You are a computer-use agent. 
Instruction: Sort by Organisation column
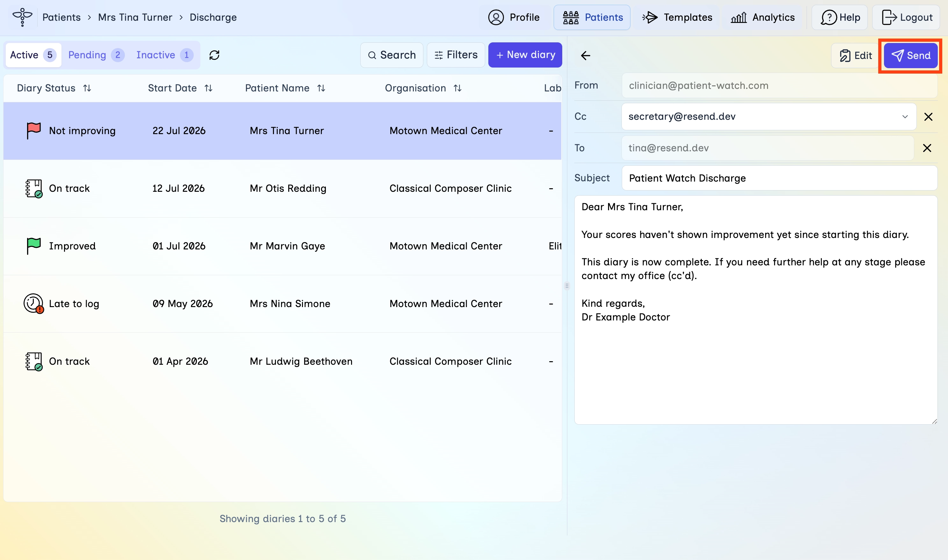point(457,88)
